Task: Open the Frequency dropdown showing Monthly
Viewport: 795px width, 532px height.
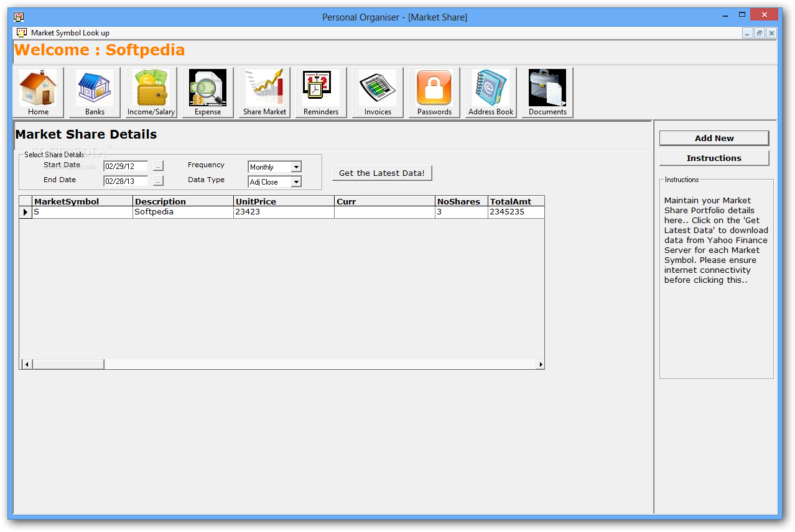Action: [x=296, y=167]
